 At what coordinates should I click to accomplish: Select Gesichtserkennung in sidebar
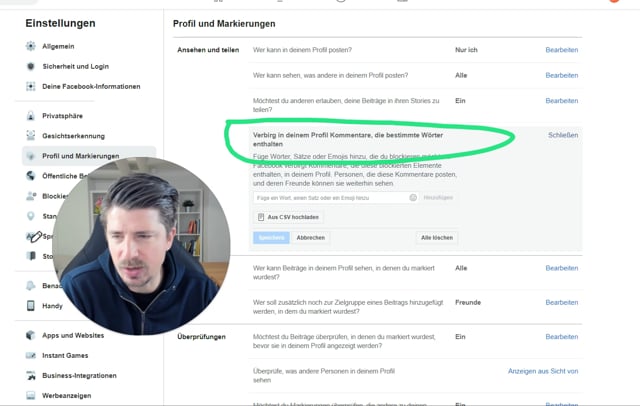tap(73, 136)
